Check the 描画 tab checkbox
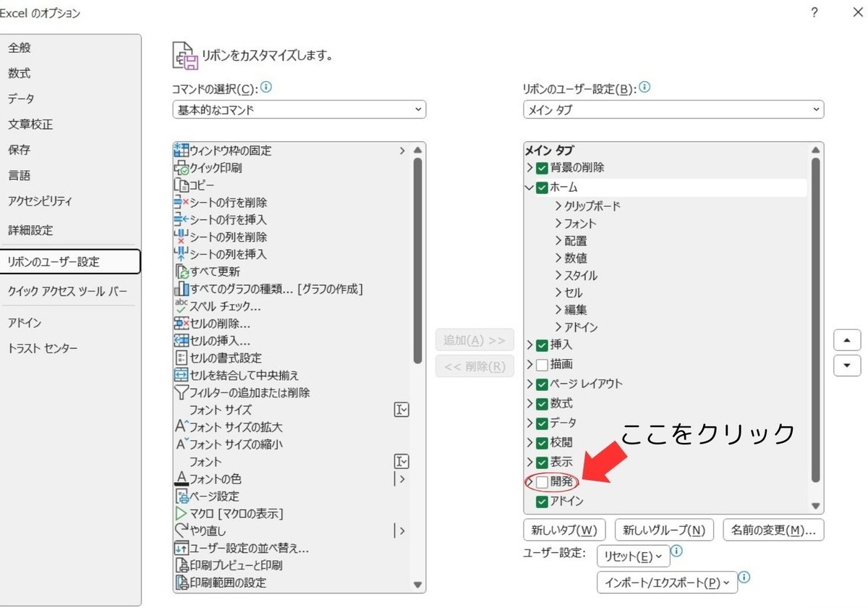 [542, 365]
